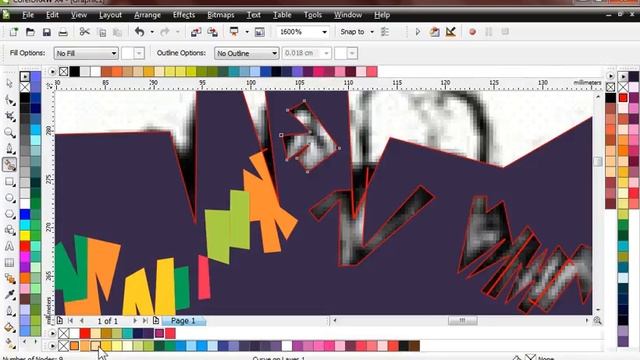Screen dimensions: 640x360
Task: Click the Export icon
Action: pos(213,32)
